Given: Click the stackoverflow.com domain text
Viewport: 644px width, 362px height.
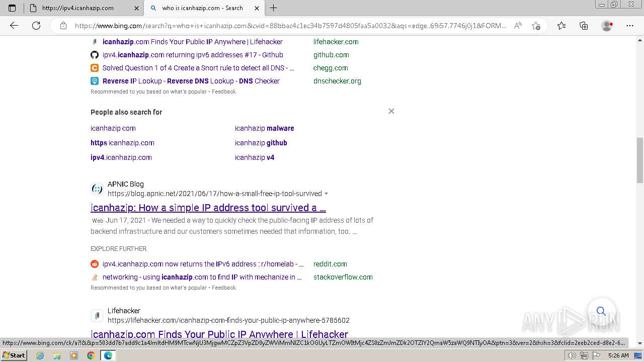Looking at the screenshot, I should click(x=343, y=277).
